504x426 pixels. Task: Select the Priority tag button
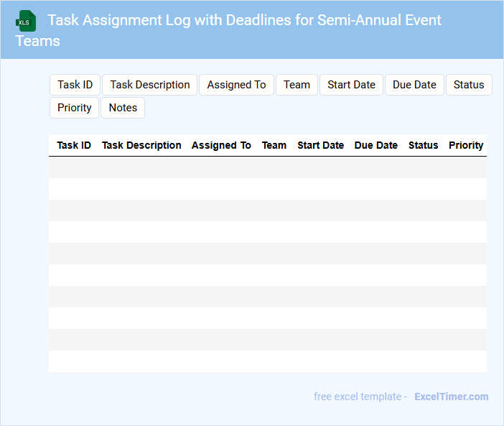75,108
